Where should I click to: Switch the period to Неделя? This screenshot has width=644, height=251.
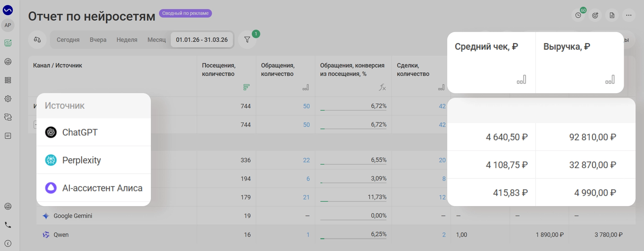pyautogui.click(x=127, y=40)
